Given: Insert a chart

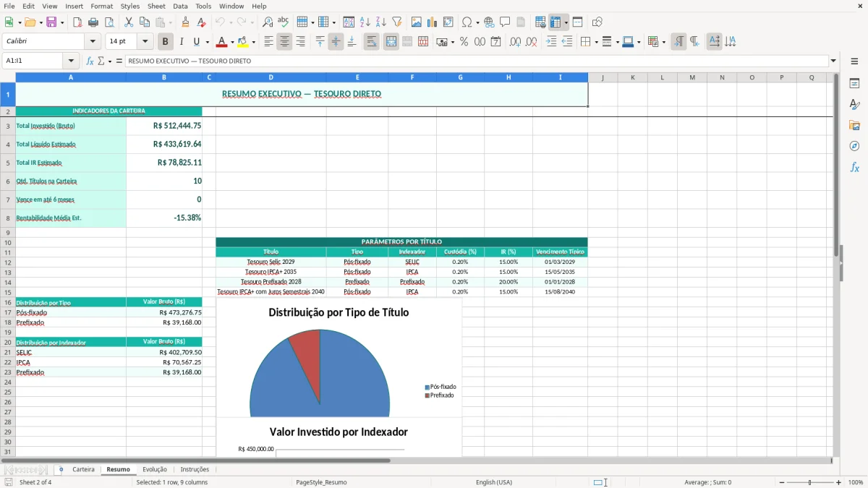Looking at the screenshot, I should [x=433, y=22].
